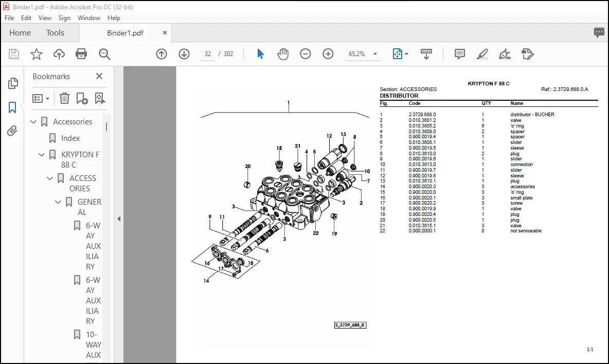Click the Zoom in plus icon
Image resolution: width=609 pixels, height=364 pixels.
point(328,54)
